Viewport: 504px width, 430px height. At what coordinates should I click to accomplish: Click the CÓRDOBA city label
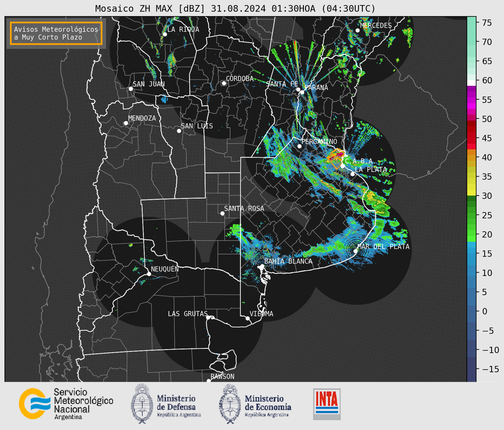[x=240, y=79]
